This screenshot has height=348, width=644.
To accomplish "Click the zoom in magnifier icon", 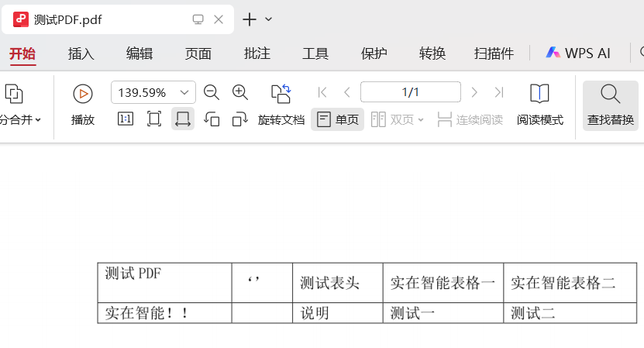I will coord(240,92).
